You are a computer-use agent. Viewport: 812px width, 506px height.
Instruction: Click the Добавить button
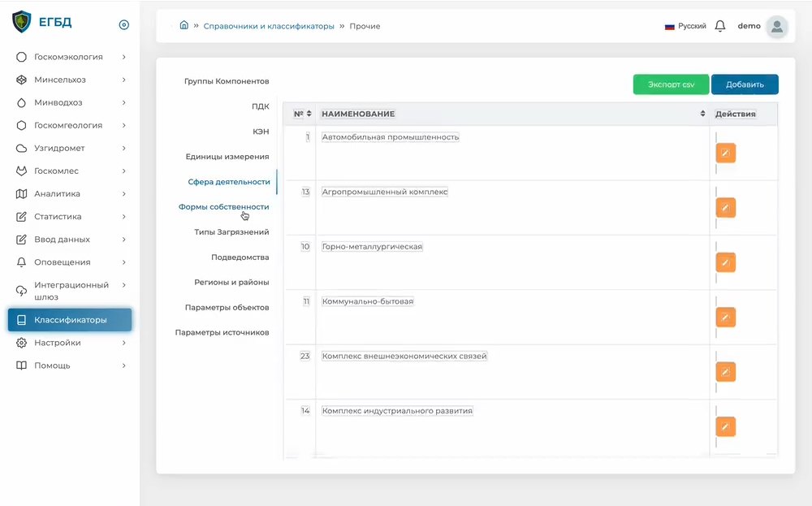point(745,84)
